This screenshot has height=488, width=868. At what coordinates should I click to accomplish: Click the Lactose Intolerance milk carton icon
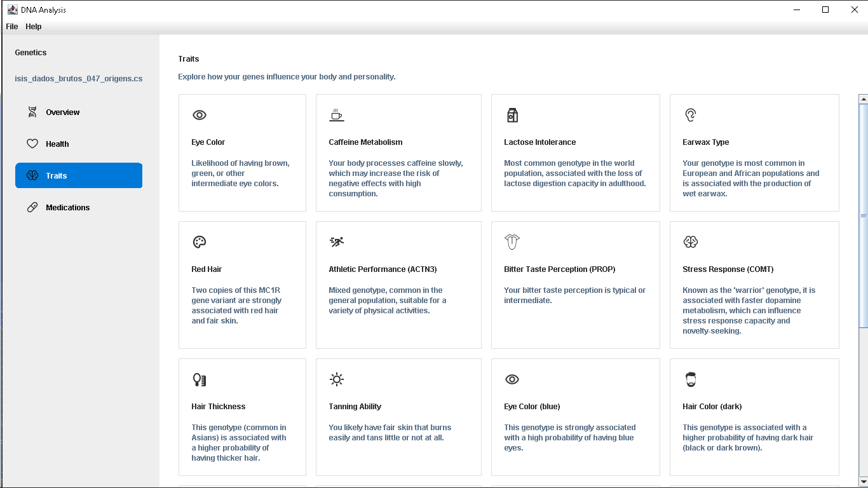[512, 115]
